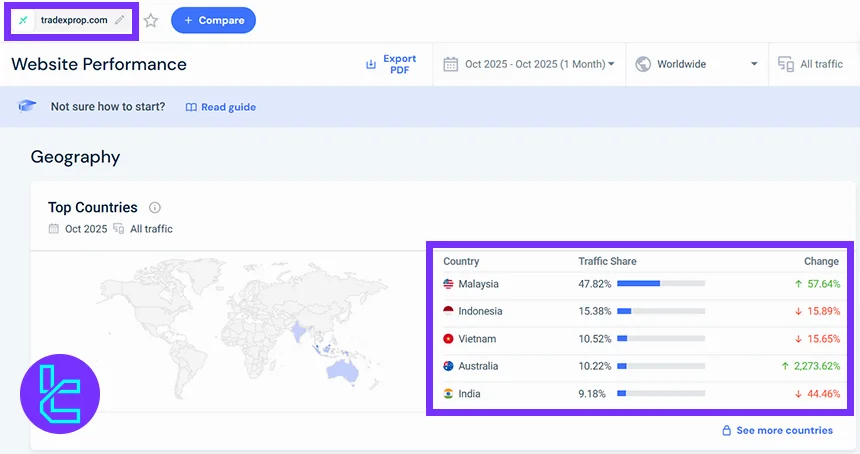Viewport: 860px width, 454px height.
Task: Click the info icon next to Top Countries
Action: tap(155, 208)
